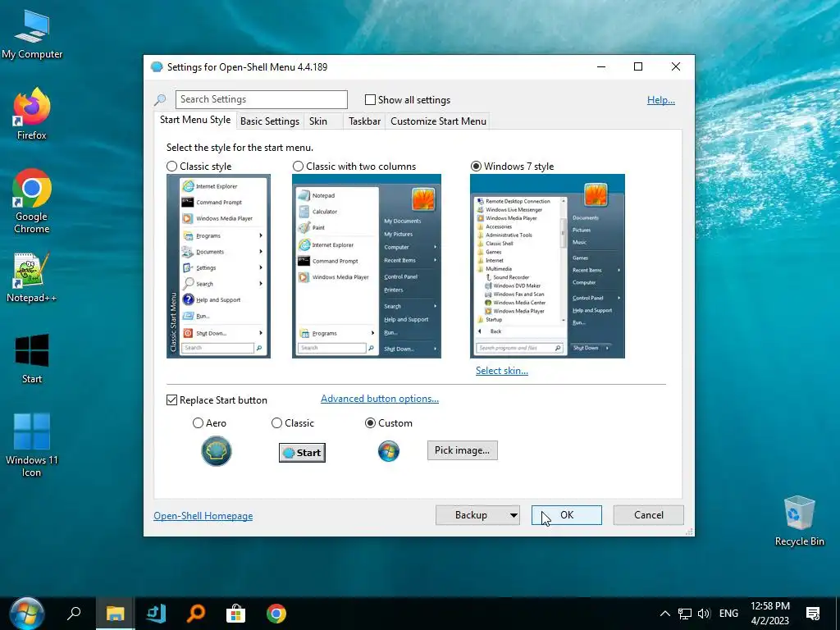Open the Windows 7 orb Start button
The width and height of the screenshot is (840, 630).
[x=26, y=614]
